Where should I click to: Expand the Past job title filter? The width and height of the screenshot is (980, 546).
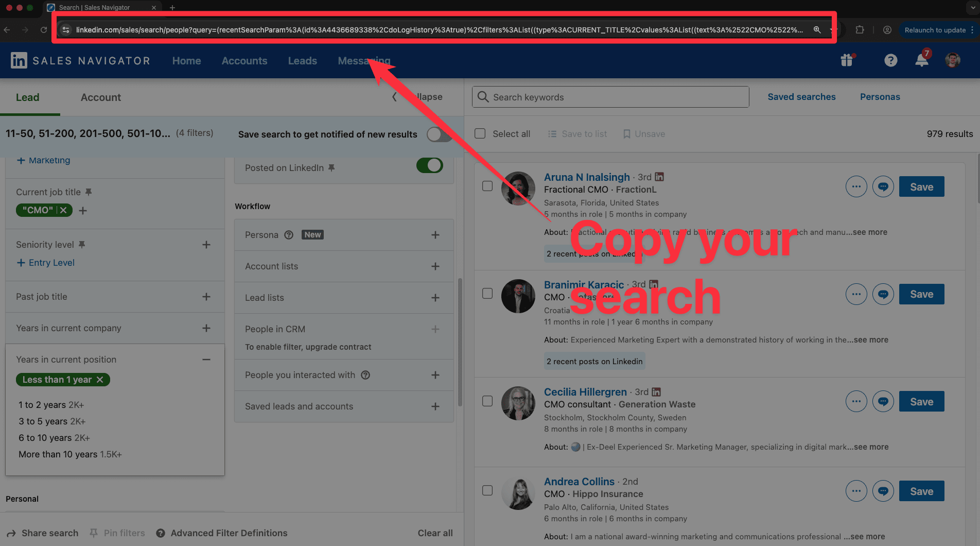206,297
